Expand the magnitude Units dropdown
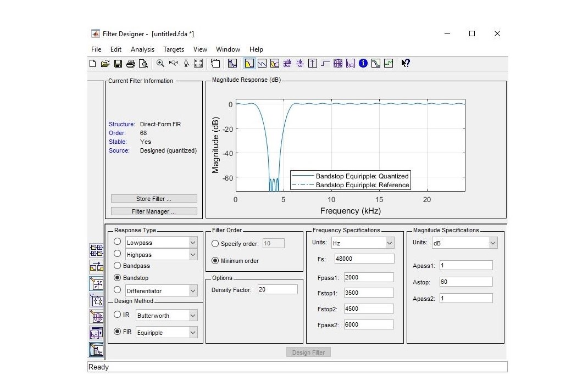The height and width of the screenshot is (392, 588). 493,243
